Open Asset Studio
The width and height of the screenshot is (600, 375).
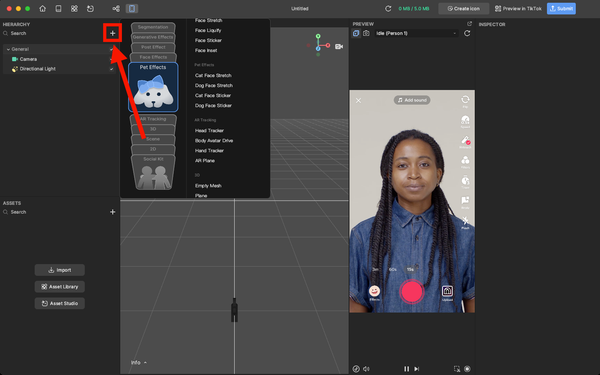tap(60, 303)
